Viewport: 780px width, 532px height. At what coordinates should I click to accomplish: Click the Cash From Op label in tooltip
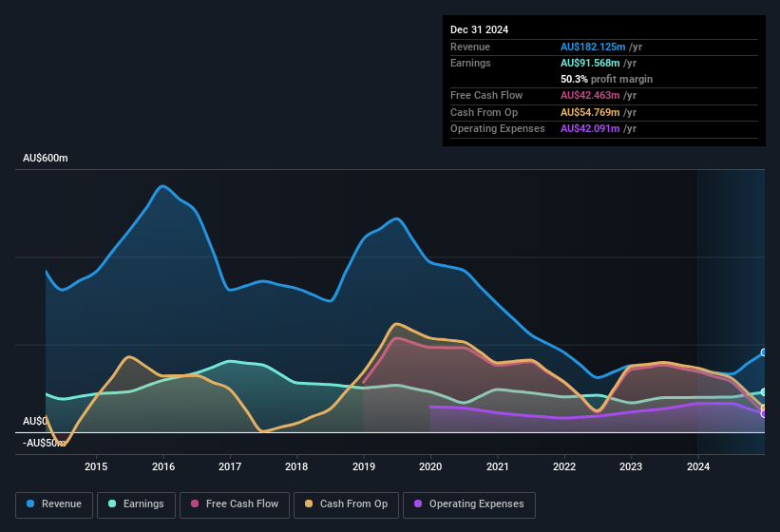click(484, 112)
